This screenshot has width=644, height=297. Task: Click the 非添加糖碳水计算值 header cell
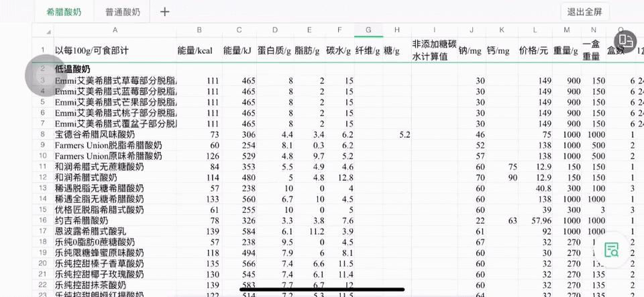point(434,50)
